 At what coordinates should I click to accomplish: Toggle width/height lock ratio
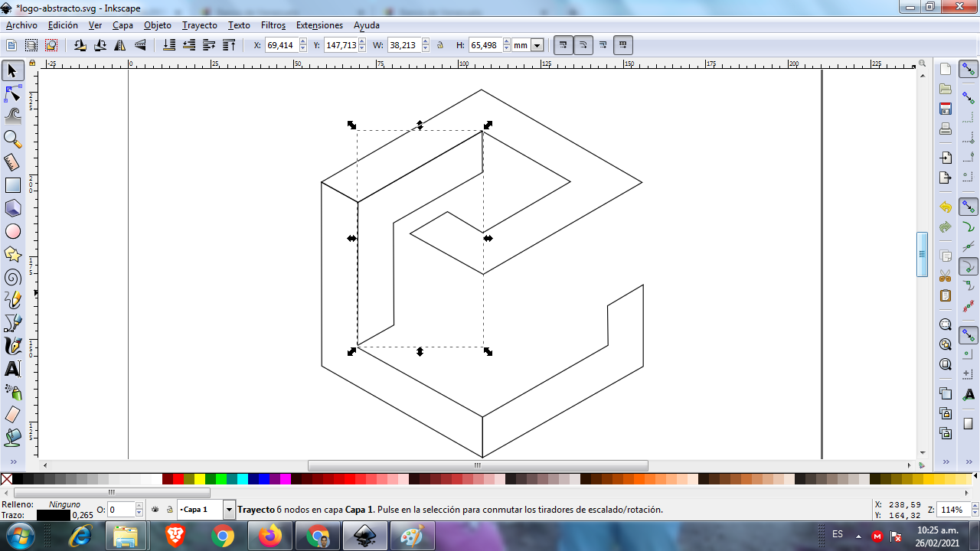[440, 45]
